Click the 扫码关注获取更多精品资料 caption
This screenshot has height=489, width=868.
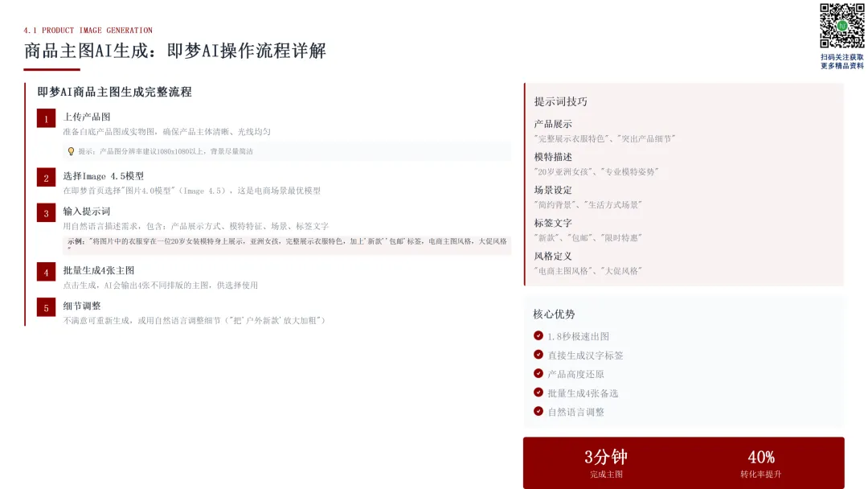tap(842, 61)
